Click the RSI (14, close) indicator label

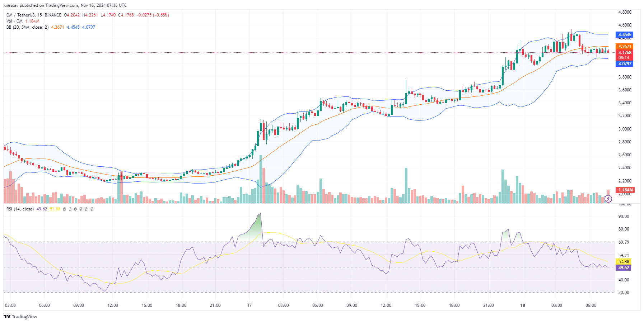coord(20,209)
